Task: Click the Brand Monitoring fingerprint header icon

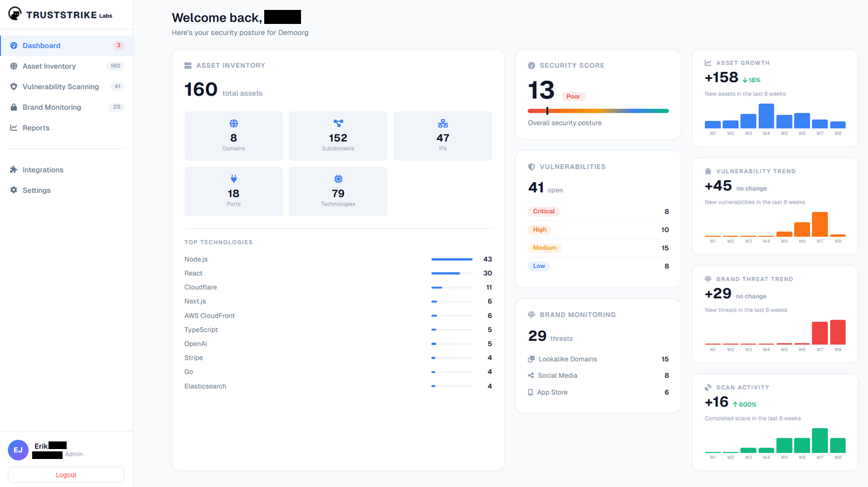Action: tap(531, 314)
